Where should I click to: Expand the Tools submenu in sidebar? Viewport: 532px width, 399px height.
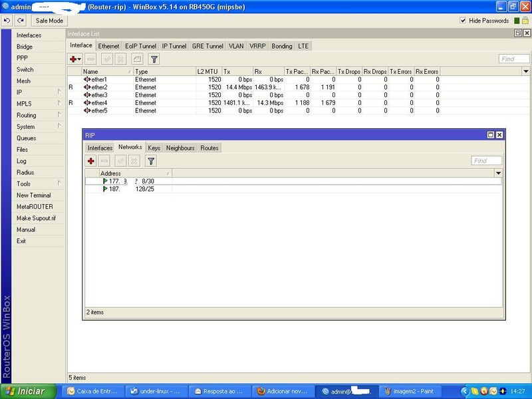(38, 184)
